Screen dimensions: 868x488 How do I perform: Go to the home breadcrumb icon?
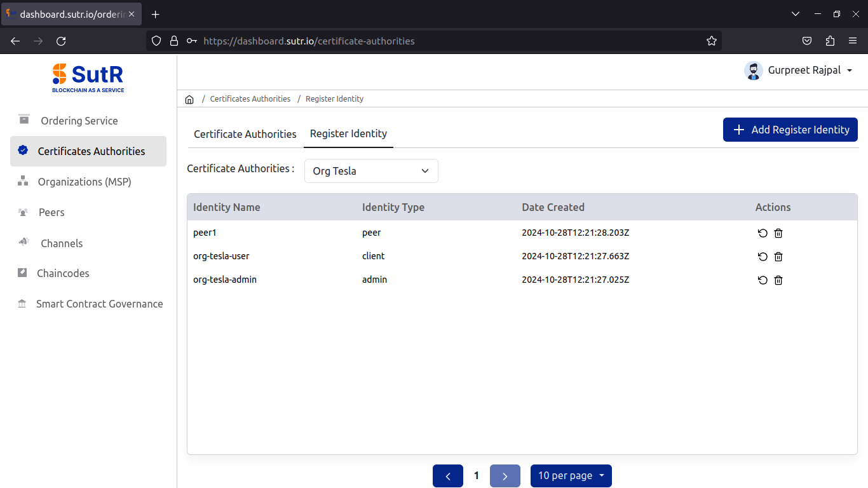tap(189, 99)
